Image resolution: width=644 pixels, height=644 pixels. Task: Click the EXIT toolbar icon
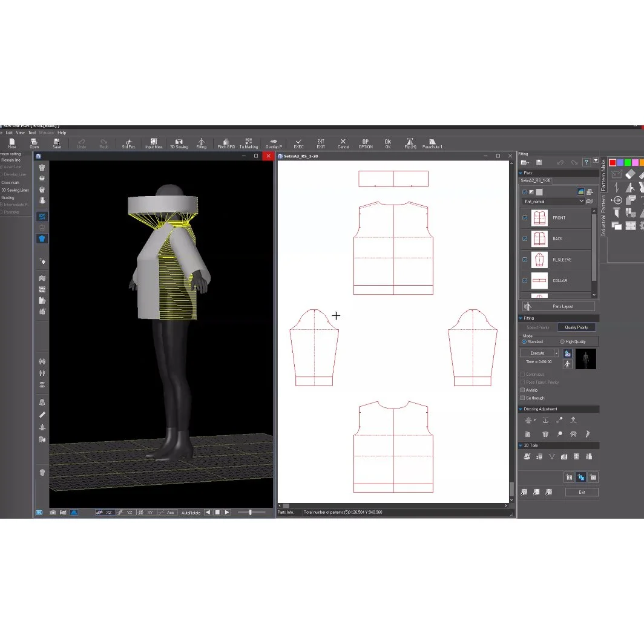click(321, 143)
